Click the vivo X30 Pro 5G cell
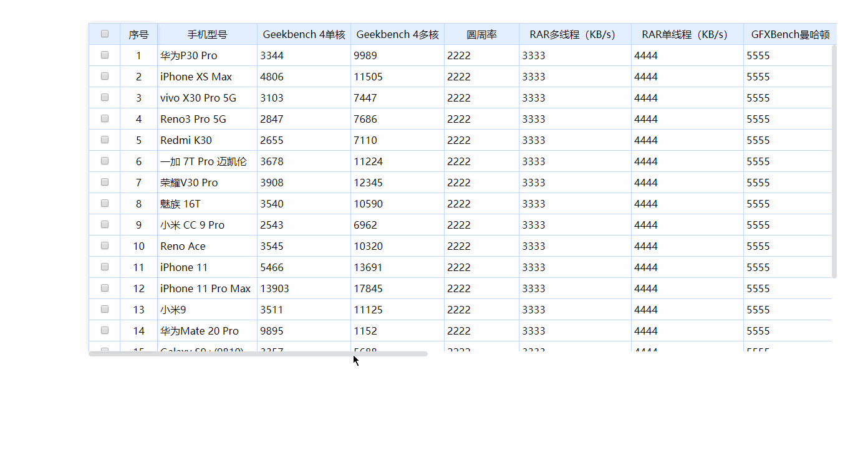 tap(207, 98)
